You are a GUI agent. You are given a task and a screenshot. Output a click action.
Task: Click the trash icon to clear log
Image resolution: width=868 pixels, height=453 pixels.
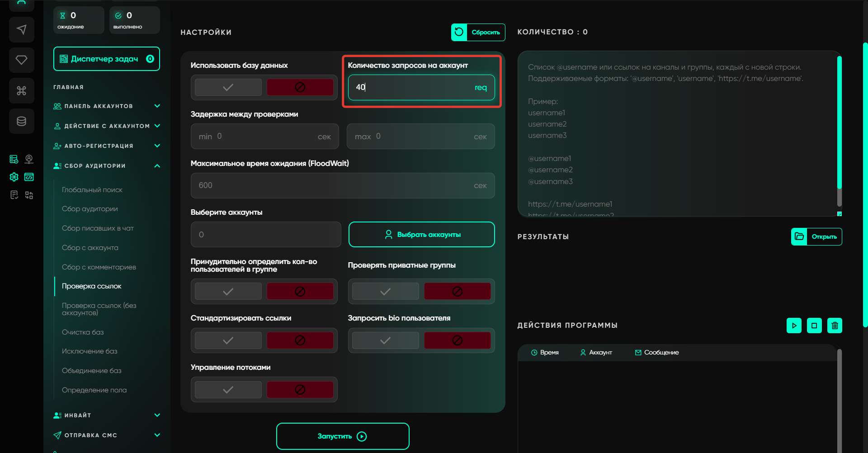coord(835,326)
